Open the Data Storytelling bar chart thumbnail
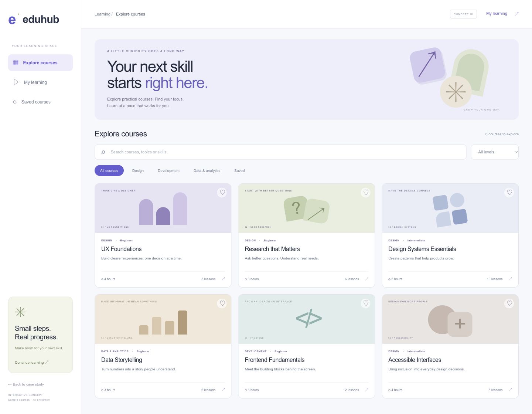Image resolution: width=532 pixels, height=414 pixels. pos(163,319)
